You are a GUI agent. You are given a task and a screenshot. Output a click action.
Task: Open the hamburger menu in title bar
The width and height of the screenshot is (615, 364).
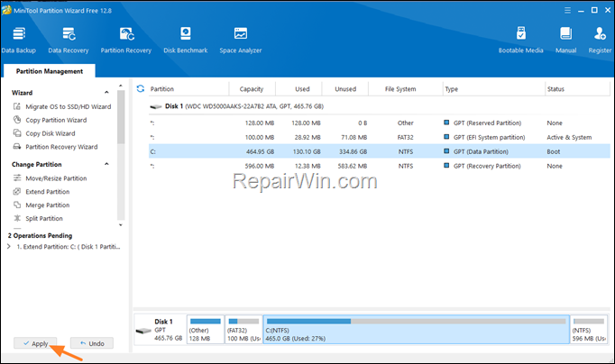coord(567,10)
